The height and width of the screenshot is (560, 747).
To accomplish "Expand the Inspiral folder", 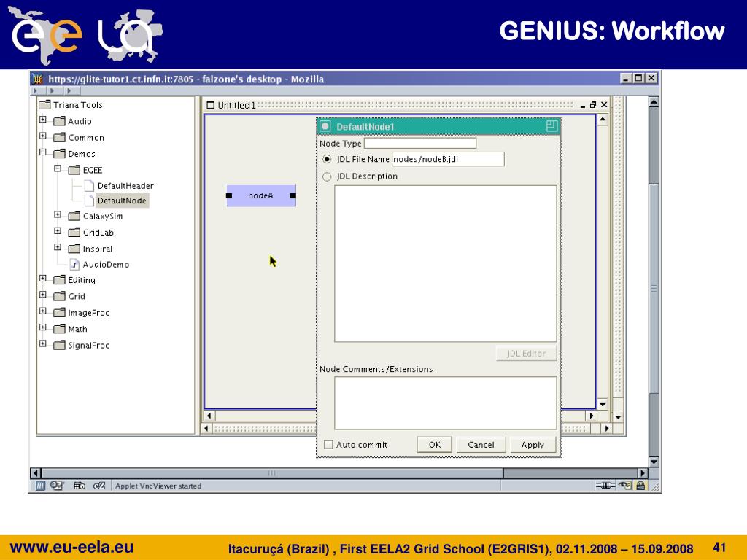I will click(x=58, y=247).
